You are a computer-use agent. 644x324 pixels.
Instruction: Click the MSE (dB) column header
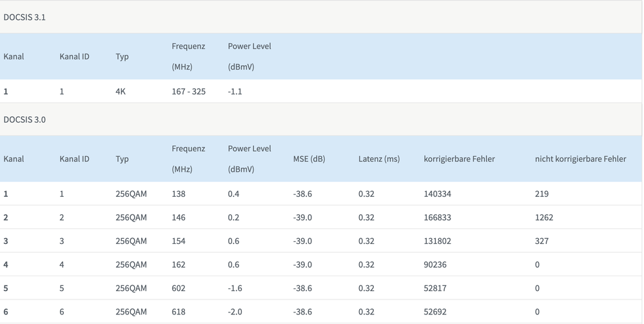pos(309,159)
